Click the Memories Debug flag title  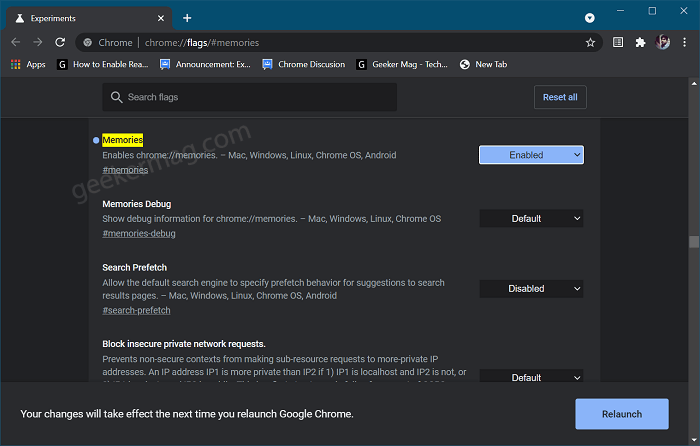(137, 204)
